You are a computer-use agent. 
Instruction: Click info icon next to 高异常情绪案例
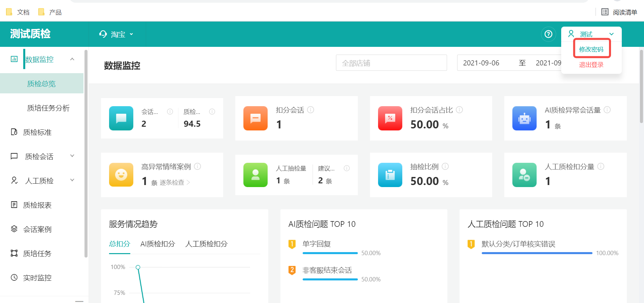[x=198, y=166]
